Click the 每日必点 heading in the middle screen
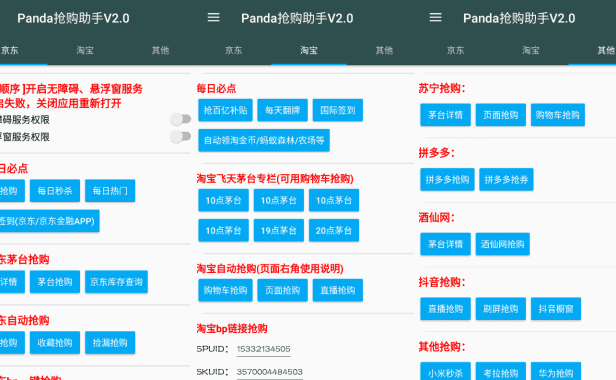616x380 pixels. [216, 88]
